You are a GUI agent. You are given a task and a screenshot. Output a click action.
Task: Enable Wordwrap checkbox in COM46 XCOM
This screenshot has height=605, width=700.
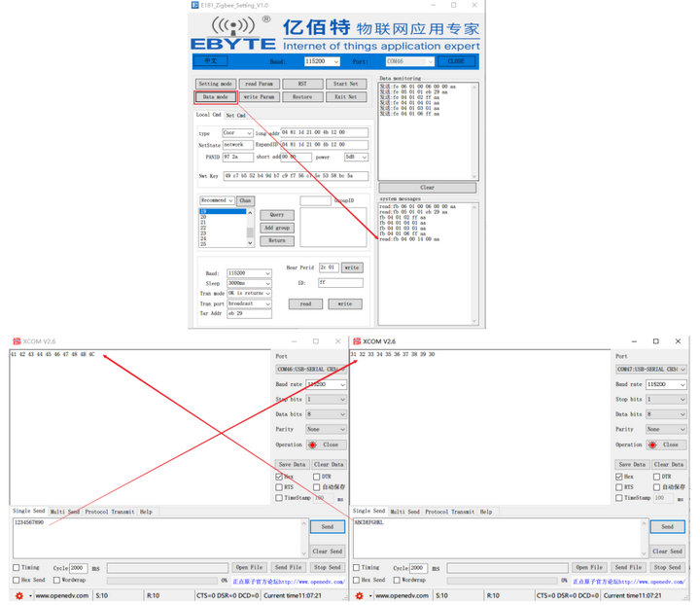[56, 580]
